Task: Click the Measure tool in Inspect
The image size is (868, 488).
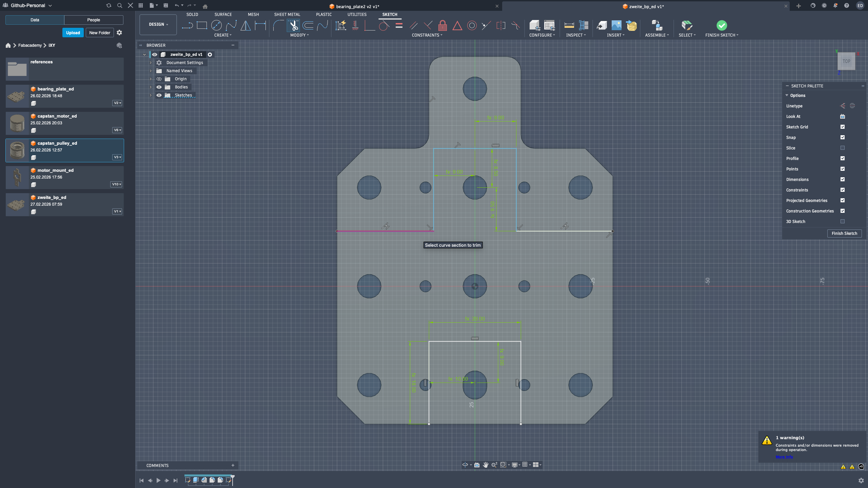Action: tap(569, 25)
